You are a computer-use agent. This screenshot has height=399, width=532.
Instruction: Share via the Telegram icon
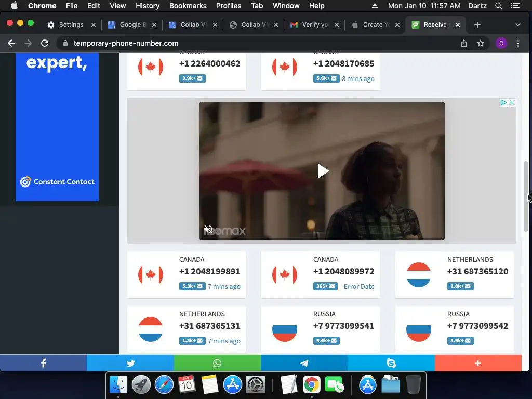pyautogui.click(x=304, y=363)
